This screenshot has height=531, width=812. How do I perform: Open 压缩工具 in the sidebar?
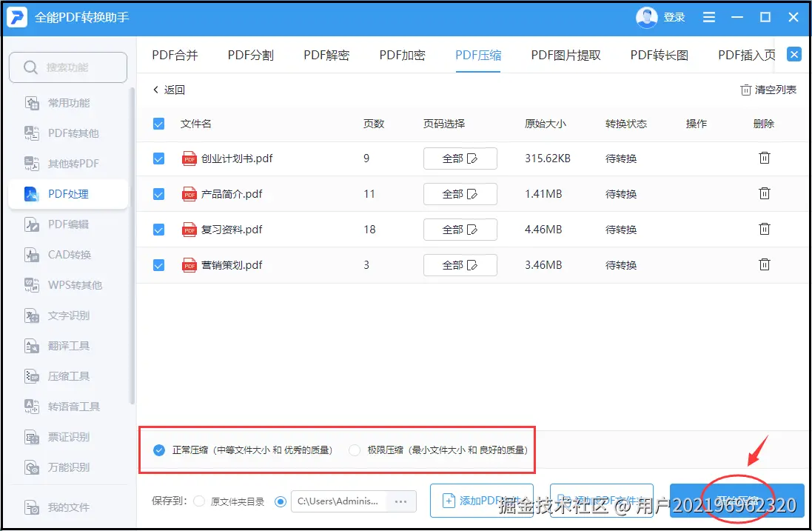[68, 376]
